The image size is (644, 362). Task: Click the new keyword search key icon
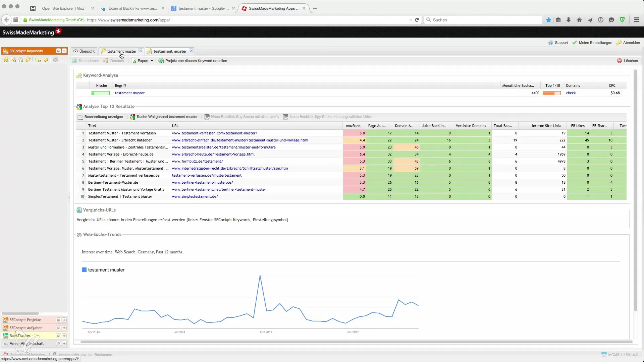[6, 60]
